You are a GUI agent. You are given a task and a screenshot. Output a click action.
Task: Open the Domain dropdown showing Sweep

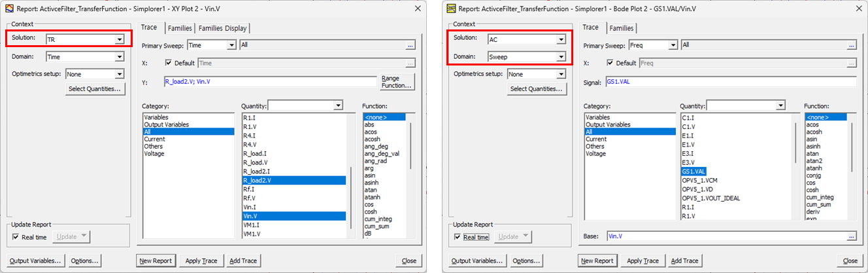coord(560,57)
